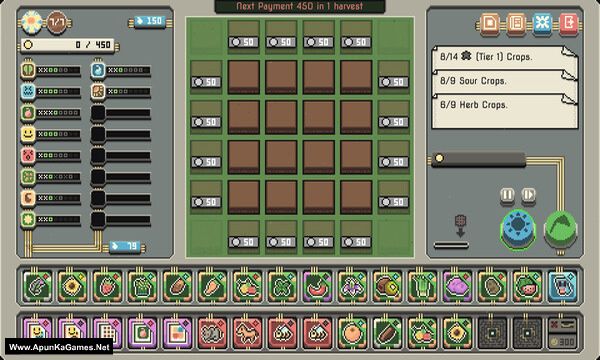600x360 pixels.
Task: Pick the potted herb crop card
Action: point(142,287)
